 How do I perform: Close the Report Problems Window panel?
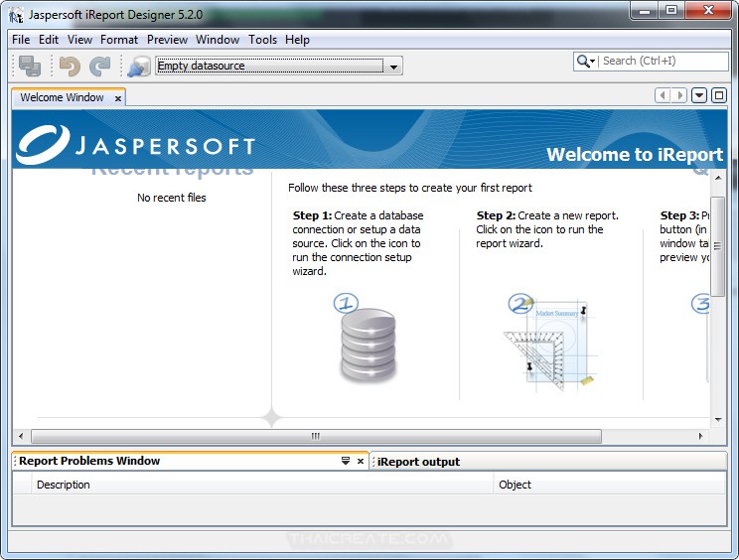361,461
